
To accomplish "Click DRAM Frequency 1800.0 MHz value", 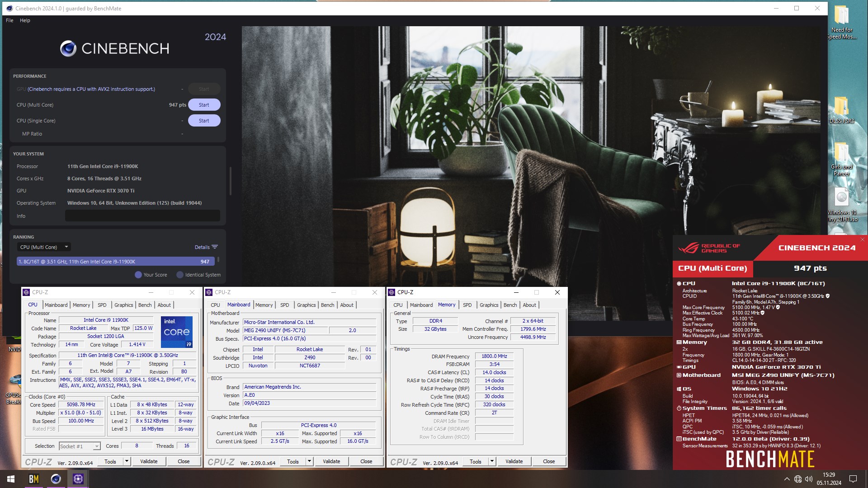I will [x=494, y=357].
